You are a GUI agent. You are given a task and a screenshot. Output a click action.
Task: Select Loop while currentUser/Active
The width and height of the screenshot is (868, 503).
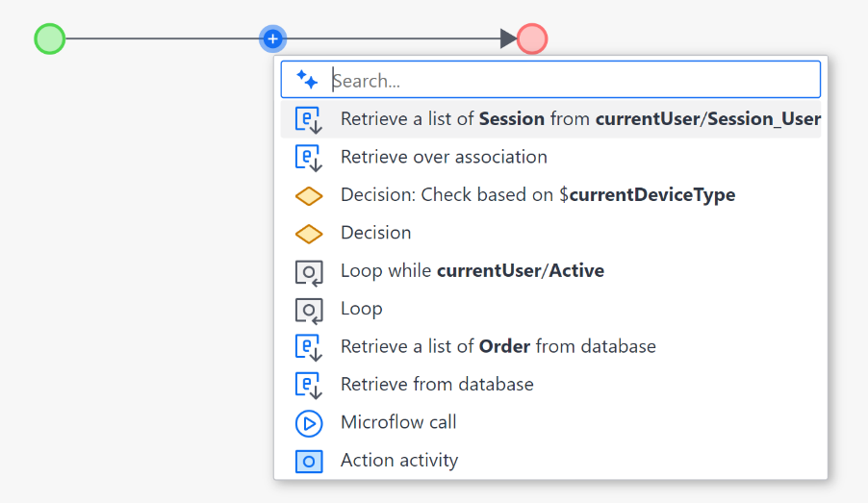550,270
